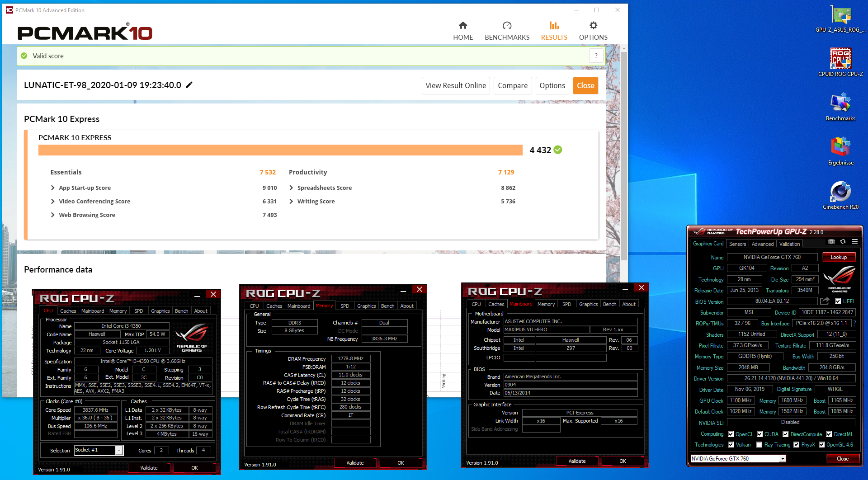Open Bench tab in CPU-Z Mainboard window

point(609,304)
